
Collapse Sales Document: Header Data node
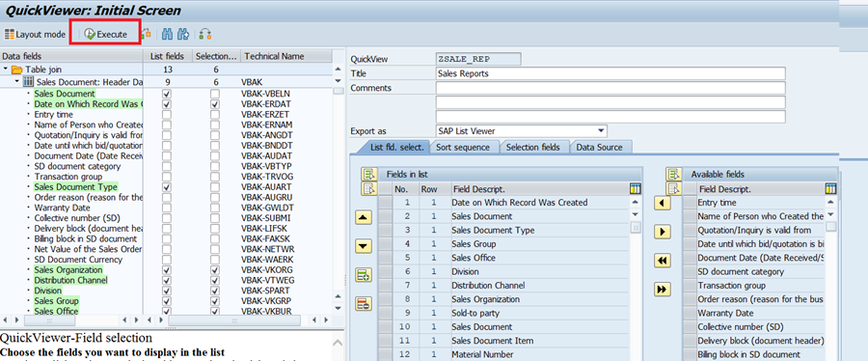click(16, 81)
